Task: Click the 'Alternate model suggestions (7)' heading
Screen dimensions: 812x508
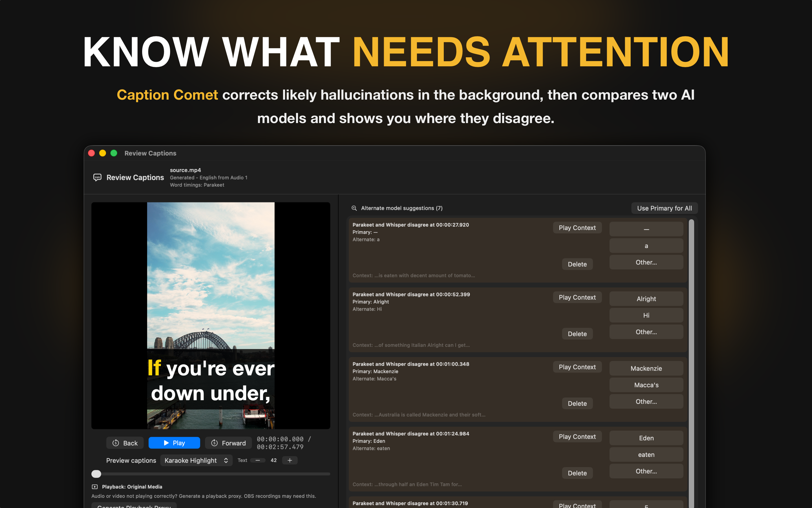Action: click(402, 208)
